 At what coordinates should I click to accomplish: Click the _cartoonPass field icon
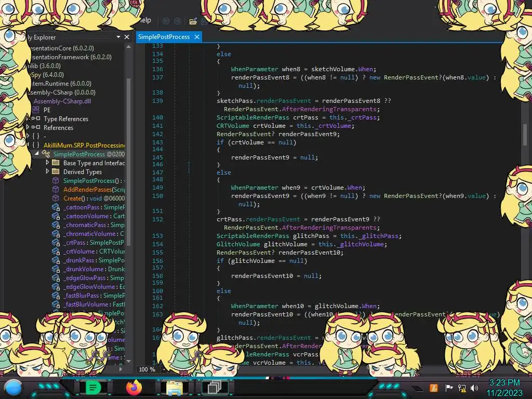(x=56, y=207)
